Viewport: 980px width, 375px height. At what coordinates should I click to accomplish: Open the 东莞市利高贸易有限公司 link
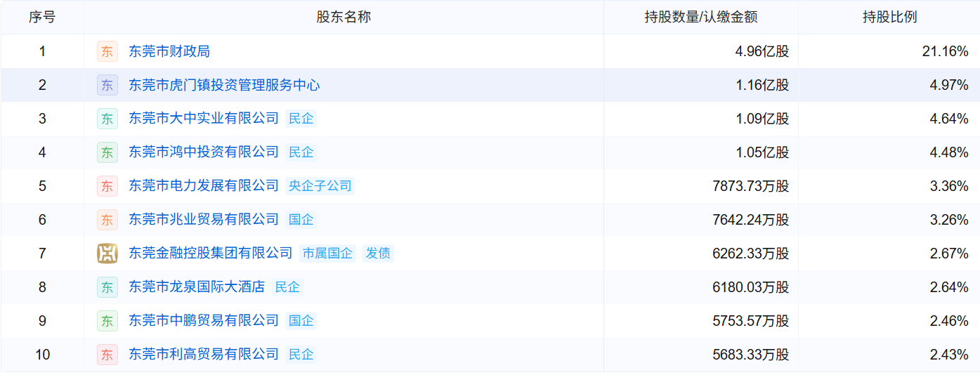pos(204,355)
